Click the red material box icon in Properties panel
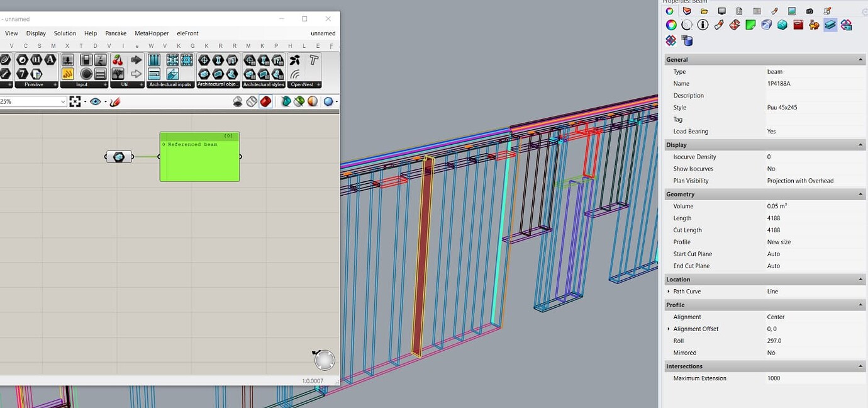 798,25
